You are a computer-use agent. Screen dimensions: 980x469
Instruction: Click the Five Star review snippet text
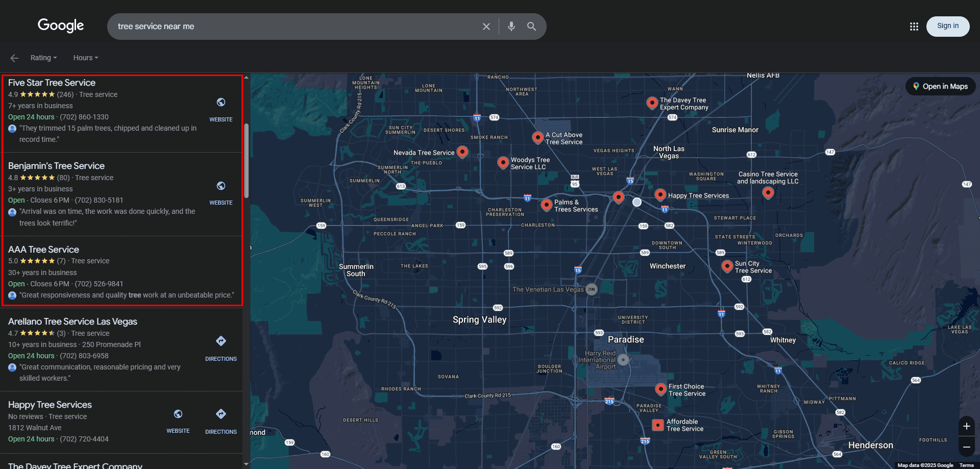coord(108,134)
